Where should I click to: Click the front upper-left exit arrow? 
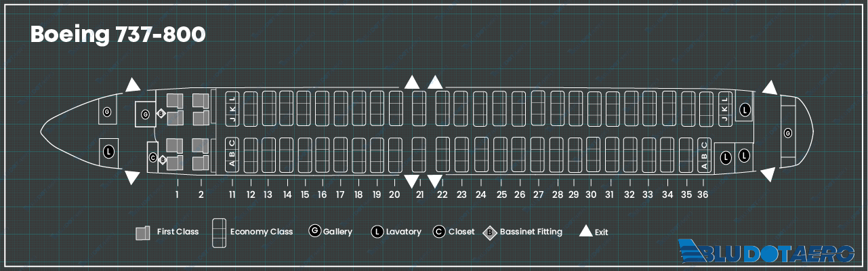[133, 85]
